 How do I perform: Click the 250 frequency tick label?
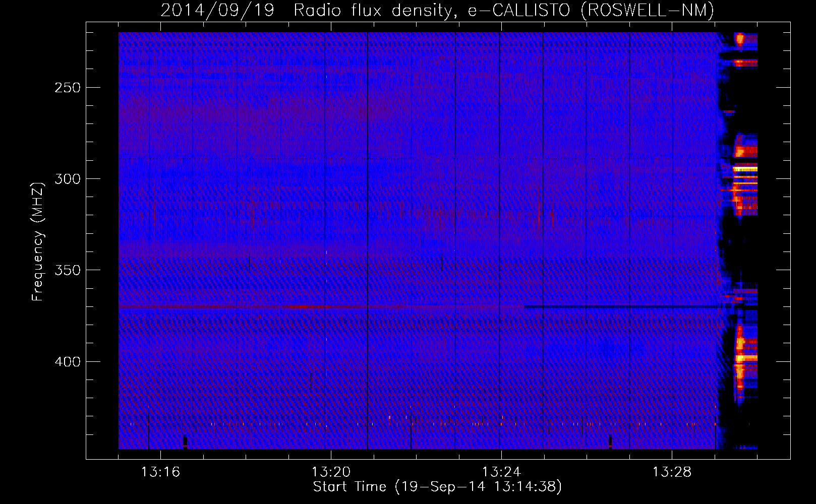pyautogui.click(x=67, y=88)
